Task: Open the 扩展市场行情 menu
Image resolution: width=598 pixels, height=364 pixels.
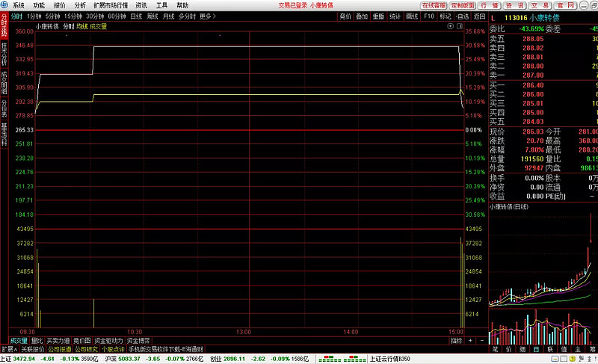Action: (111, 5)
